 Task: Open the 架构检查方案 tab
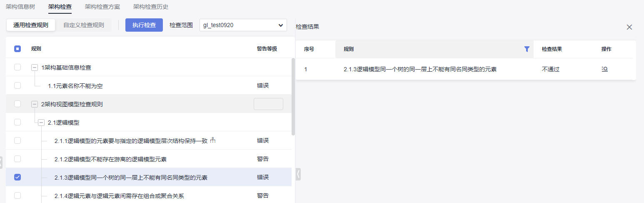[102, 7]
